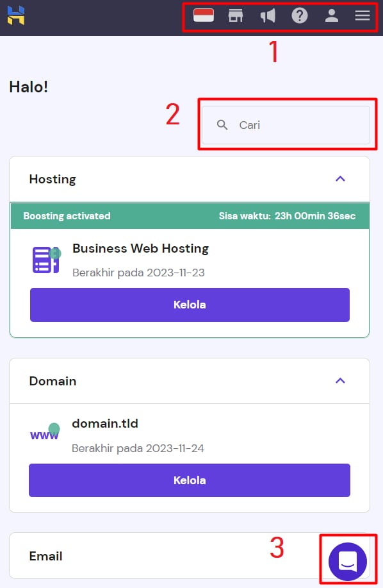Select the Business Web Hosting title

141,248
